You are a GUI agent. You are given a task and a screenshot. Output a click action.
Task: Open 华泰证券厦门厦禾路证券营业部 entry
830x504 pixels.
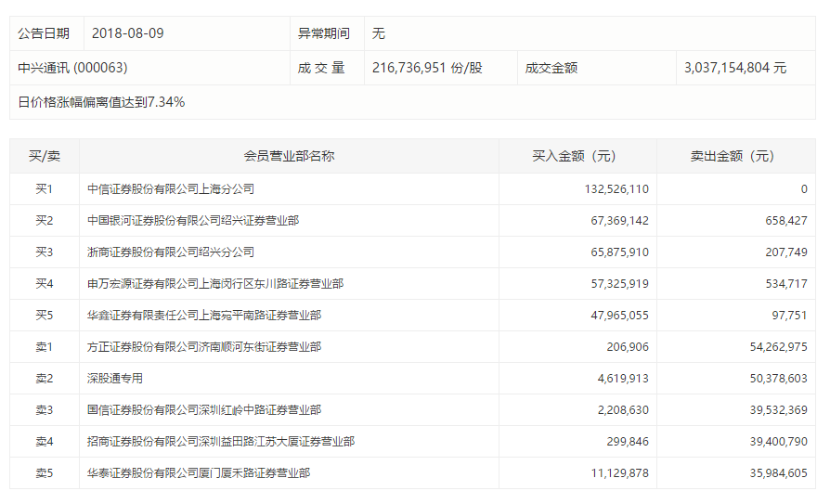tap(198, 473)
